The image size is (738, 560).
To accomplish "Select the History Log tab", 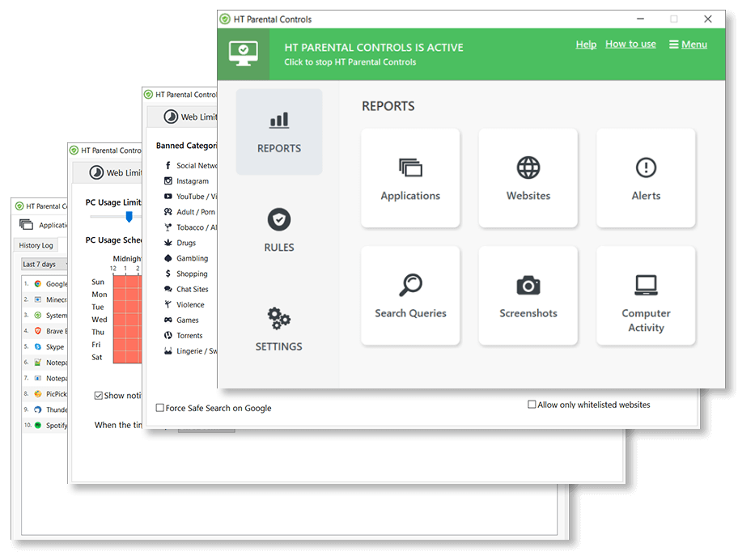I will (36, 245).
